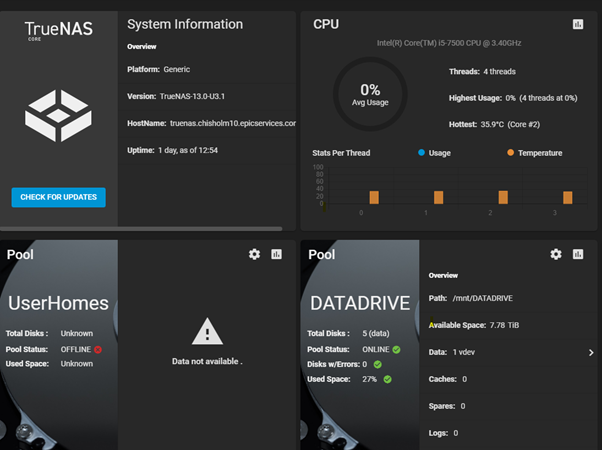Click Available Space 7.78 TiB value
Image resolution: width=602 pixels, height=450 pixels.
[x=504, y=325]
